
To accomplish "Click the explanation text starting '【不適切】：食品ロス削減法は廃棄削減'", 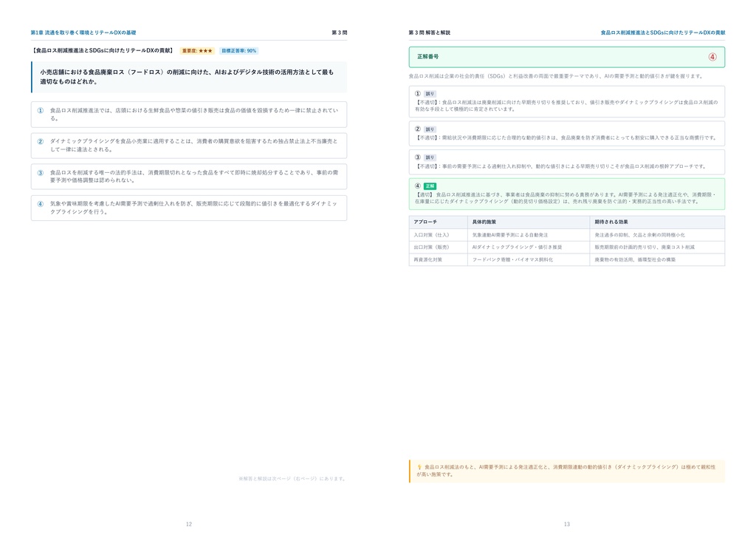I will 566,106.
